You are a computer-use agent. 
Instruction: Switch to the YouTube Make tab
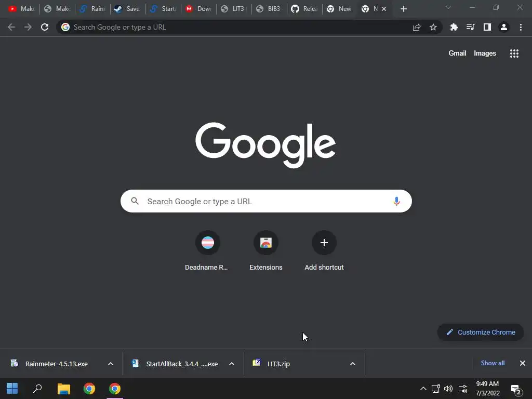[x=22, y=9]
